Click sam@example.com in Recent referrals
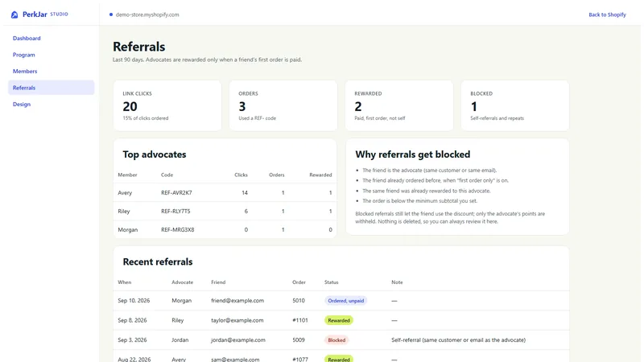Viewport: 644px width, 362px height. 235,359
